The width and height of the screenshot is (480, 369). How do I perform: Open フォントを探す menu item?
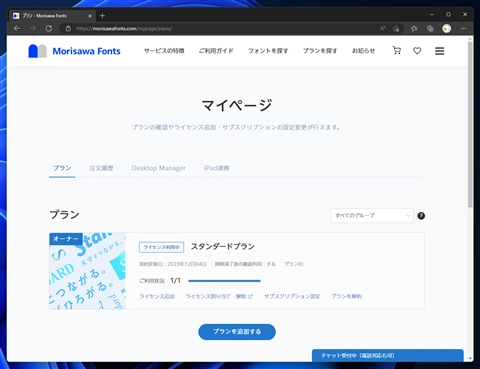pyautogui.click(x=268, y=51)
